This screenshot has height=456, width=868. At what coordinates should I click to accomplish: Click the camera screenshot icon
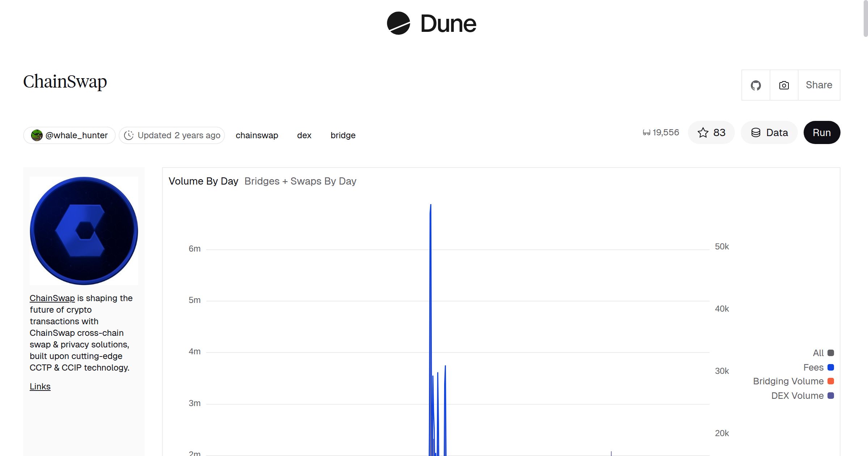(783, 85)
